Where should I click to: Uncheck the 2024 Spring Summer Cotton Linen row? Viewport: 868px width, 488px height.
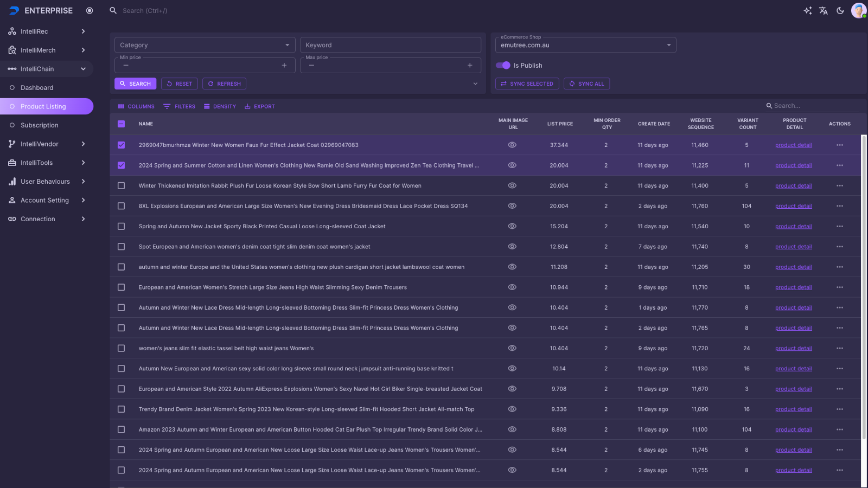tap(121, 165)
